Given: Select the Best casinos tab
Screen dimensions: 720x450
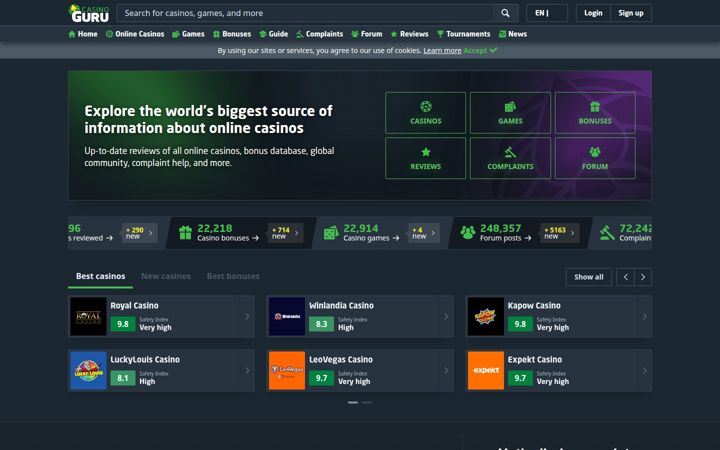Looking at the screenshot, I should tap(101, 276).
